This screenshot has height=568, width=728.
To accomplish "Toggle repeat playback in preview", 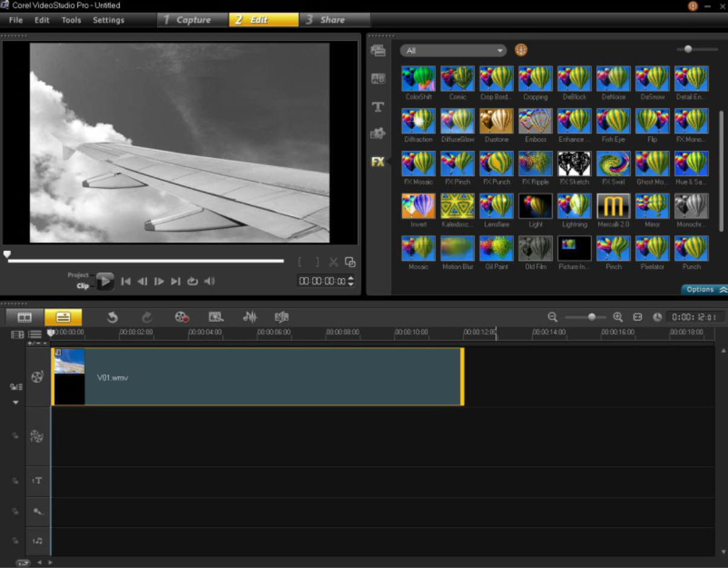I will [192, 281].
